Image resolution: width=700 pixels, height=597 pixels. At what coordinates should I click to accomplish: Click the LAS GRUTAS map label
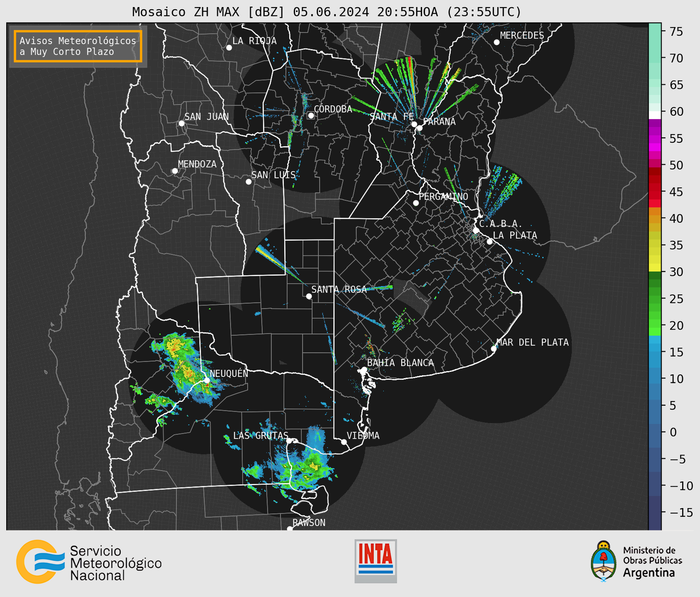click(x=261, y=436)
